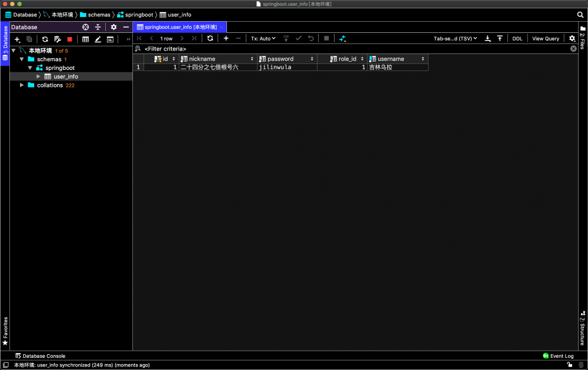The width and height of the screenshot is (588, 370).
Task: Toggle the 1: Database side tab
Action: click(x=5, y=43)
